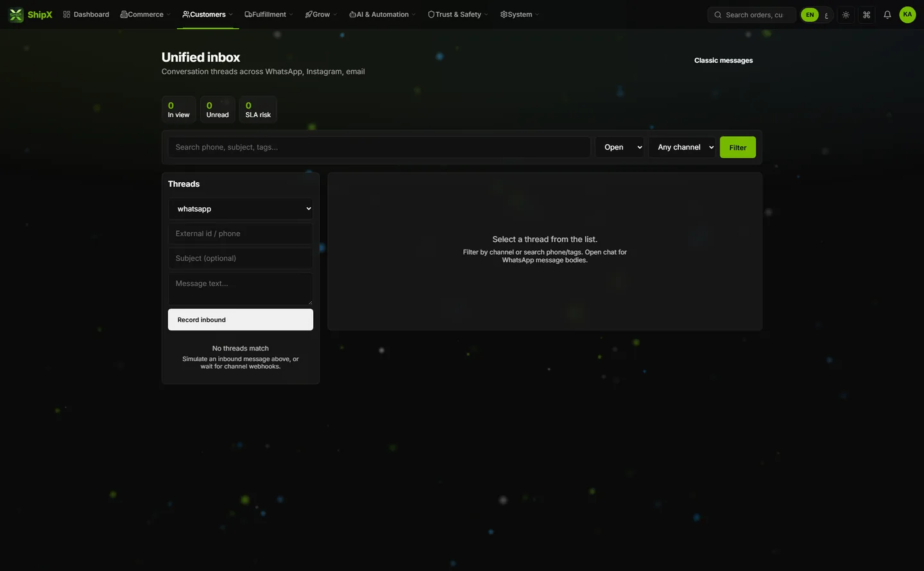Open the Open status dropdown
This screenshot has width=924, height=571.
click(x=620, y=147)
